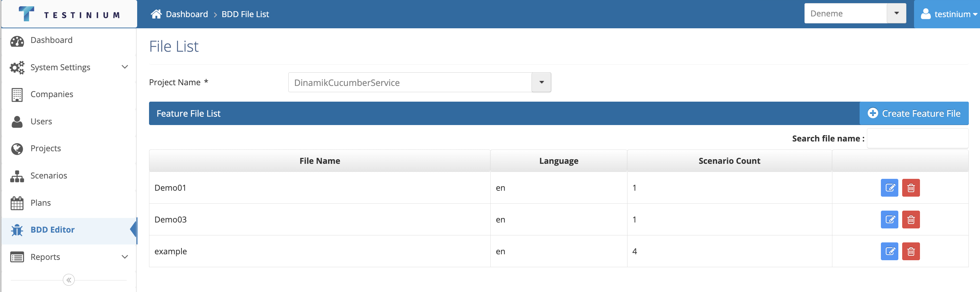Click the trash icon for Demo03
Viewport: 980px width, 292px height.
[x=911, y=219]
